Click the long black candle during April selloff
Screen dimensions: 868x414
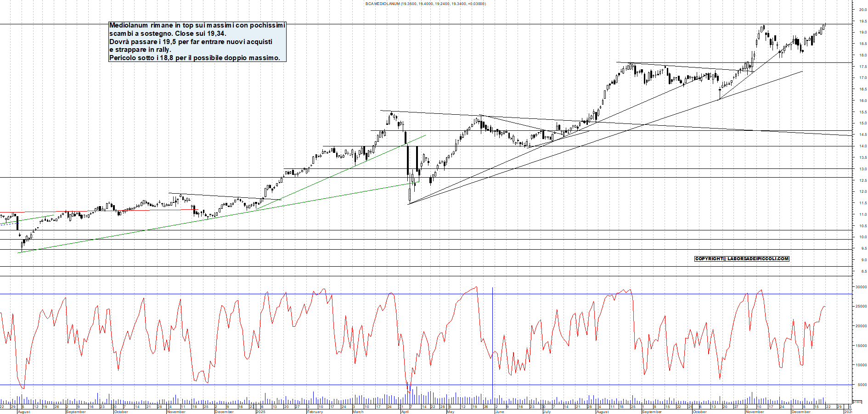[x=408, y=161]
